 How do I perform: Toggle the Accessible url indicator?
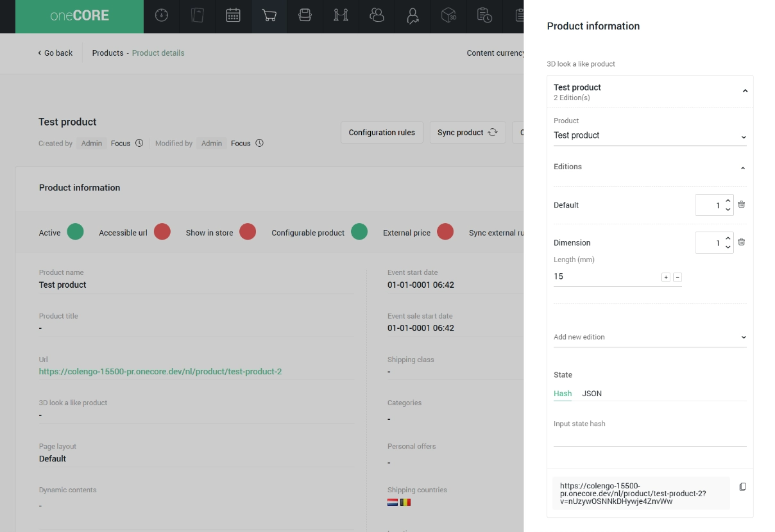(x=162, y=232)
